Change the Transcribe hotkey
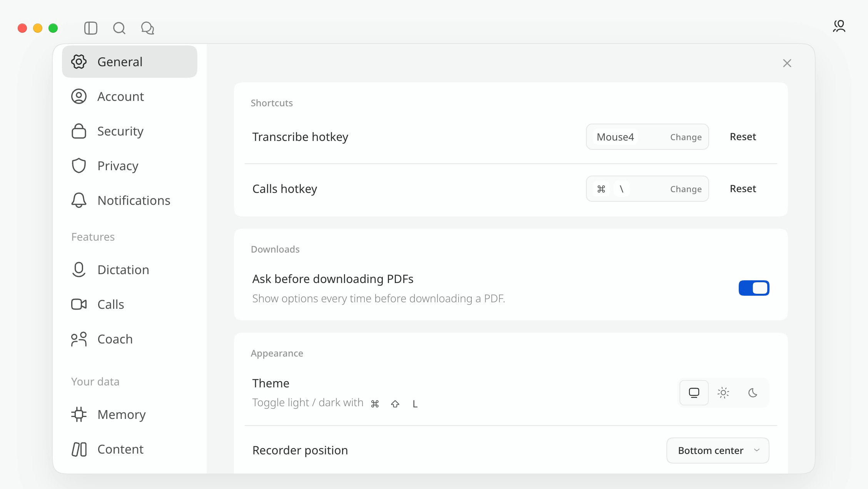Image resolution: width=868 pixels, height=489 pixels. (686, 137)
